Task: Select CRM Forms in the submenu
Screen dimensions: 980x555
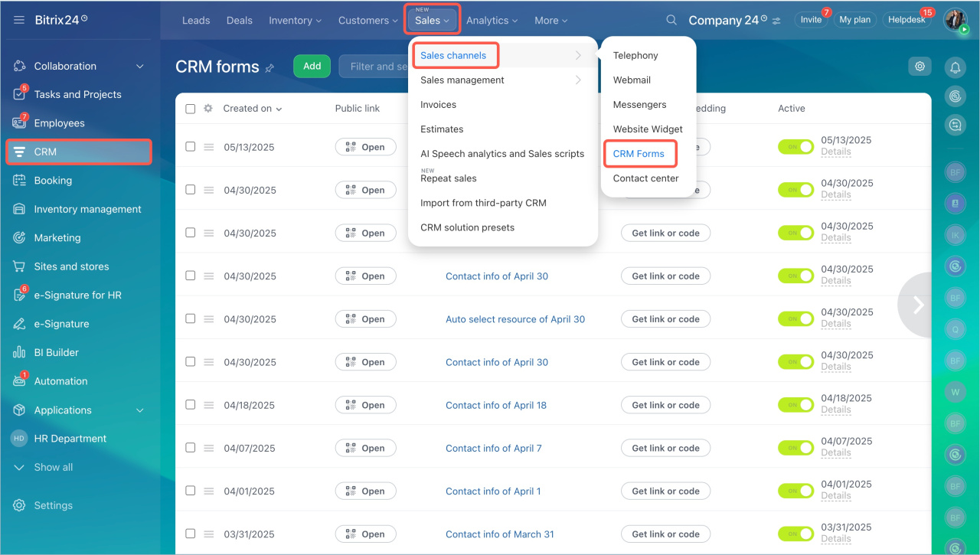Action: pyautogui.click(x=639, y=154)
